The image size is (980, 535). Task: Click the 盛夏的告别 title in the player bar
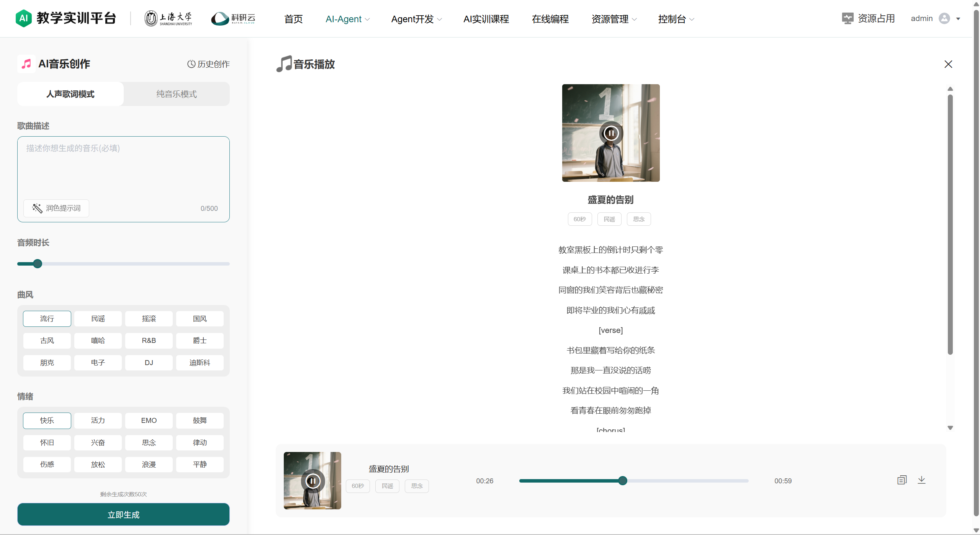389,469
